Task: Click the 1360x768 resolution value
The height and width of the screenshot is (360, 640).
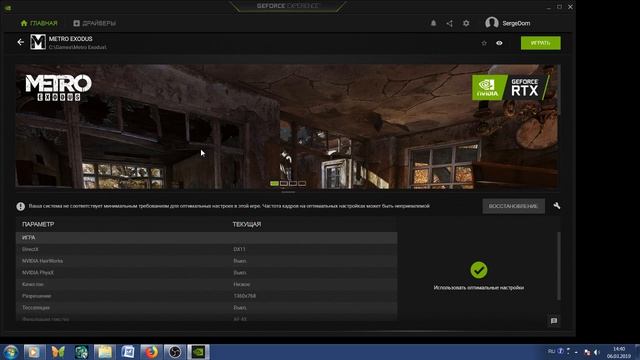Action: coord(244,296)
